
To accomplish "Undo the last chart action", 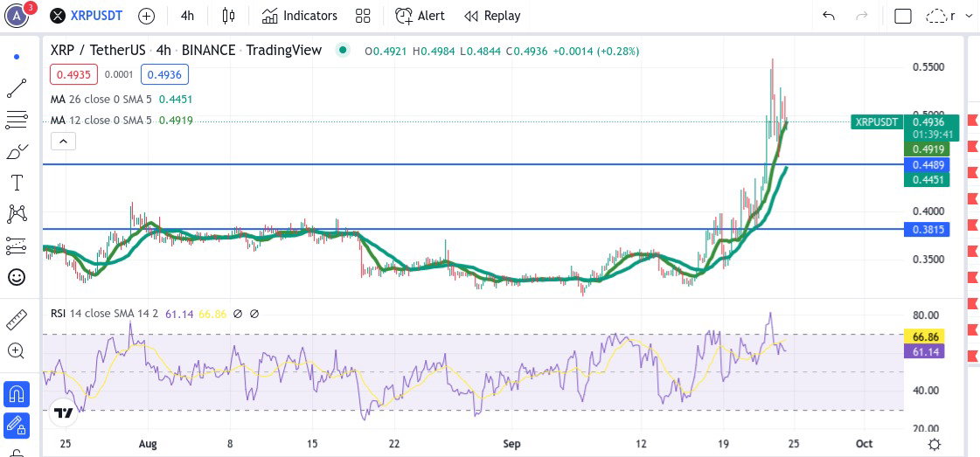I will point(829,17).
